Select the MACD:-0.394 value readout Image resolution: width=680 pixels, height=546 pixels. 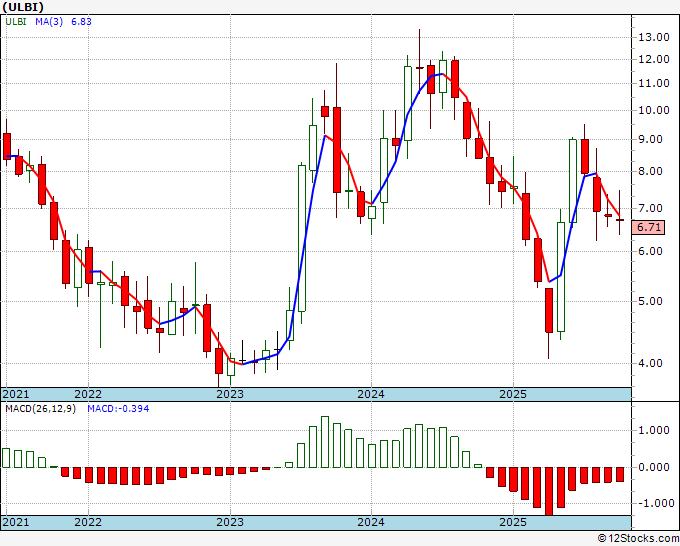pyautogui.click(x=117, y=410)
